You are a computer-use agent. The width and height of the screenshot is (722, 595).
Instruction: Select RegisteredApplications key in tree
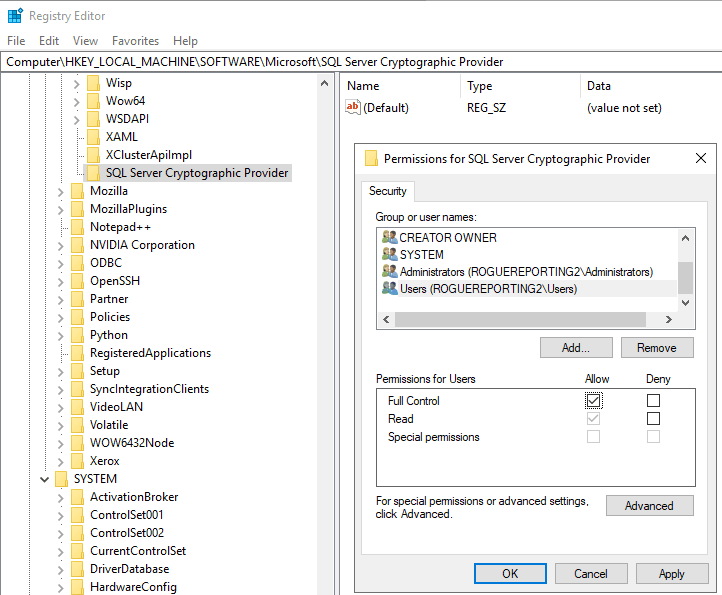(x=150, y=353)
